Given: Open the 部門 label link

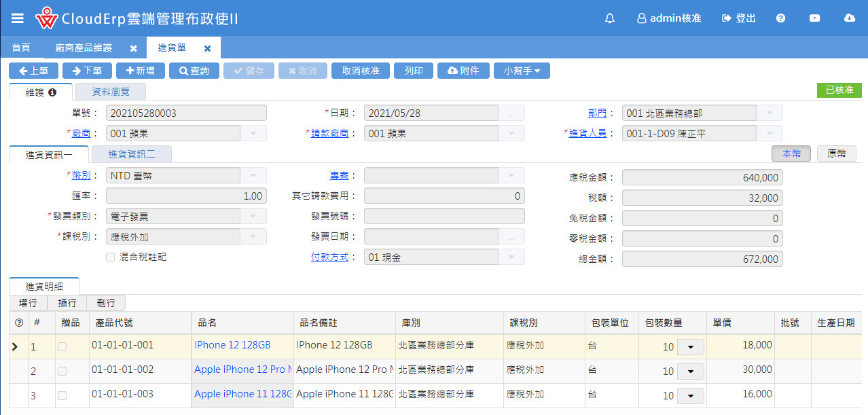Looking at the screenshot, I should pos(597,113).
